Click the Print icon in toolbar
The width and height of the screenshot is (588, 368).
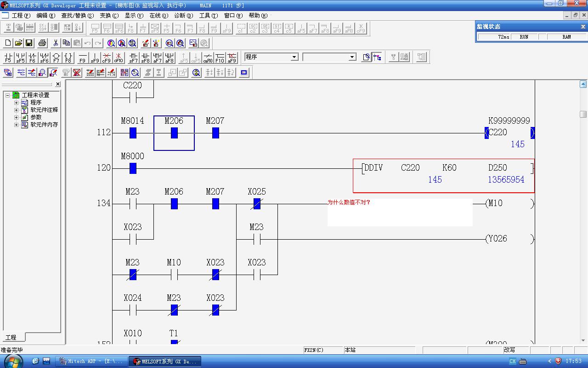pos(42,43)
